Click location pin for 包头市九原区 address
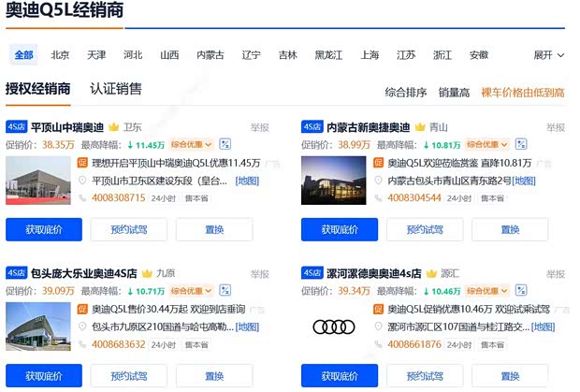580x392 pixels. click(x=82, y=327)
